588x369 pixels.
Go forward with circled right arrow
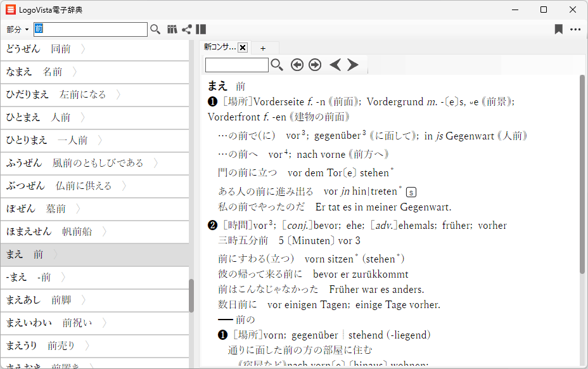(x=315, y=65)
